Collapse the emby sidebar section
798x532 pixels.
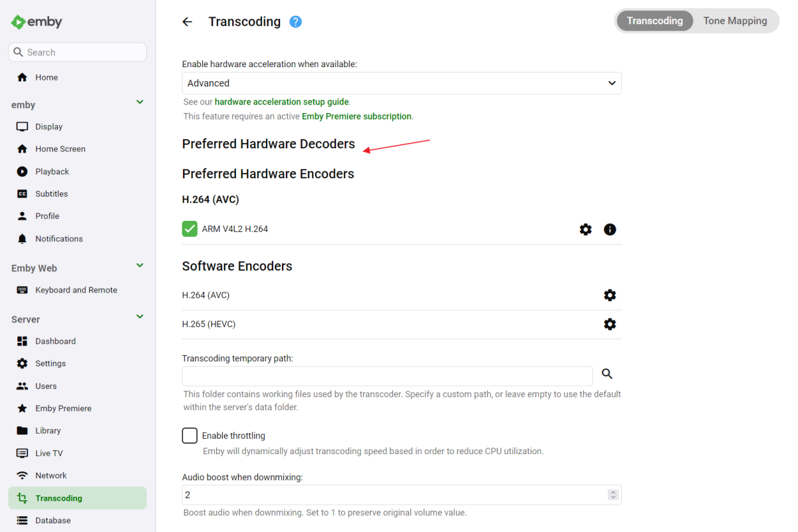coord(140,102)
